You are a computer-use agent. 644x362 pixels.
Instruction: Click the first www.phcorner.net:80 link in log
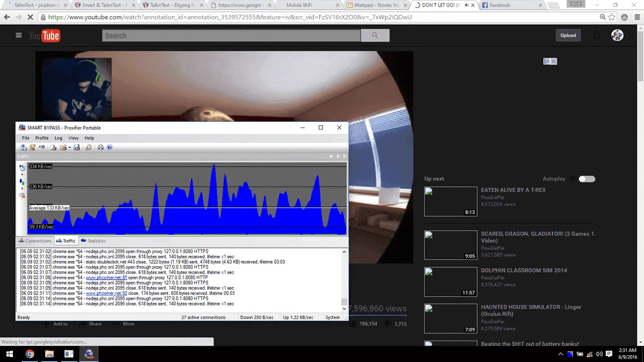[106, 277]
